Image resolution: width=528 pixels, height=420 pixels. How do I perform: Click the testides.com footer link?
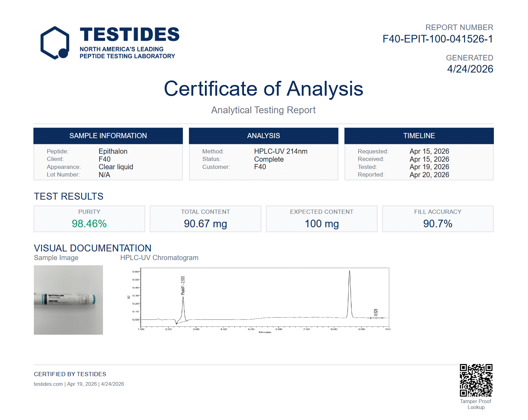48,384
